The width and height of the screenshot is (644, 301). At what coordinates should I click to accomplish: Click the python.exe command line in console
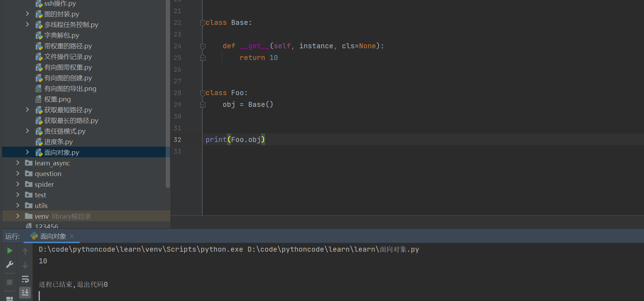[x=229, y=250]
